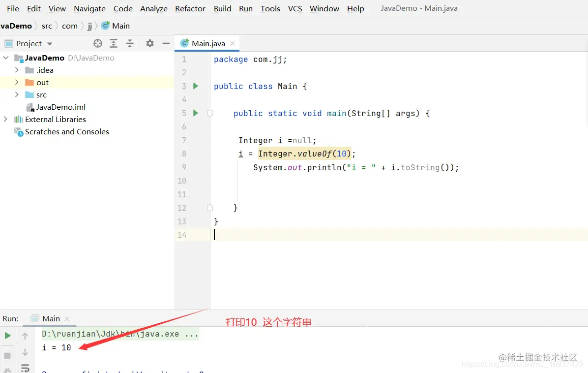Collapse the JavaDemo project root node
Image resolution: width=588 pixels, height=373 pixels.
[6, 58]
